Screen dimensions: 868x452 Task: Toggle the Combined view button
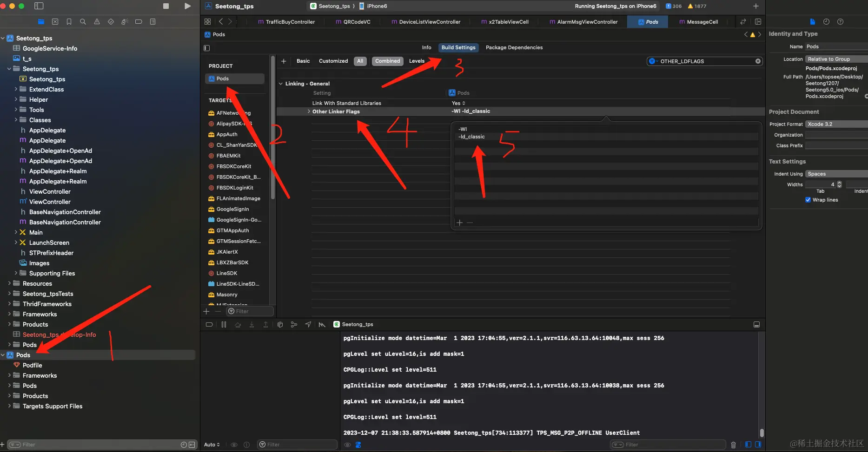(387, 61)
